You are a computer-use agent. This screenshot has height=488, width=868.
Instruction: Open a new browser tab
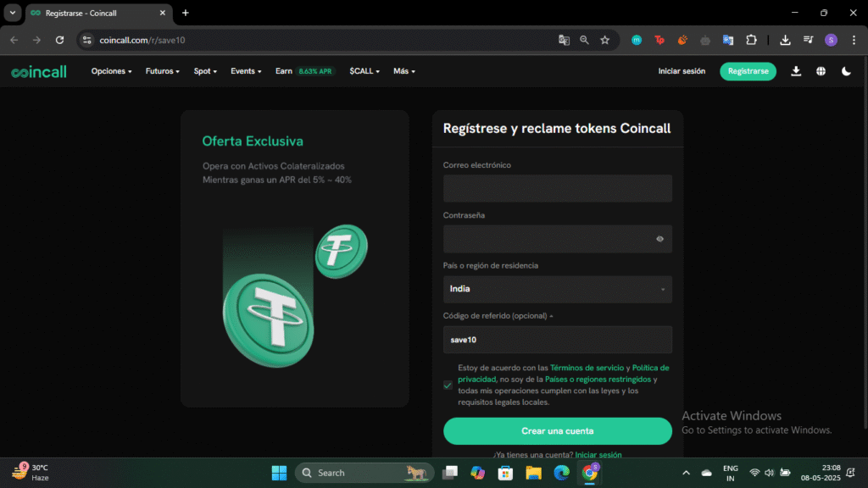tap(186, 13)
